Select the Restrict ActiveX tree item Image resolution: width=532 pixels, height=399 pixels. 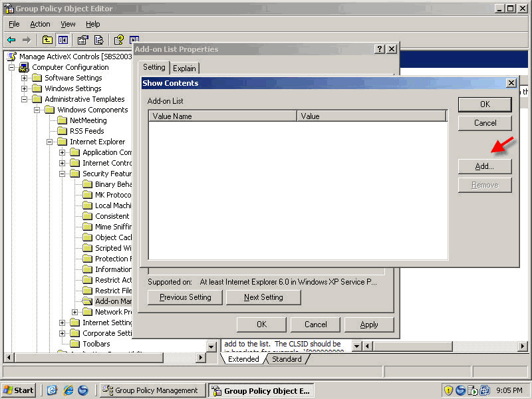[x=113, y=280]
